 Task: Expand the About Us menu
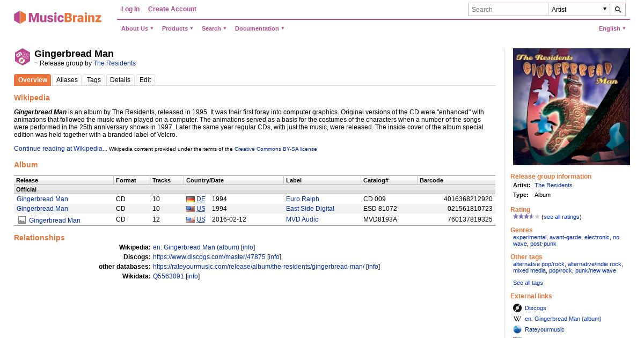coord(137,28)
